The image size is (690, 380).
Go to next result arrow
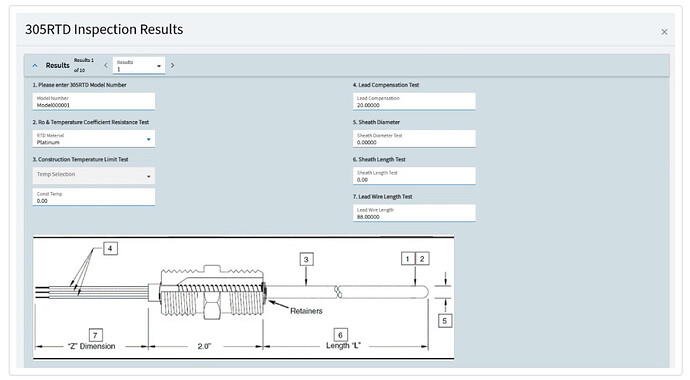[172, 65]
